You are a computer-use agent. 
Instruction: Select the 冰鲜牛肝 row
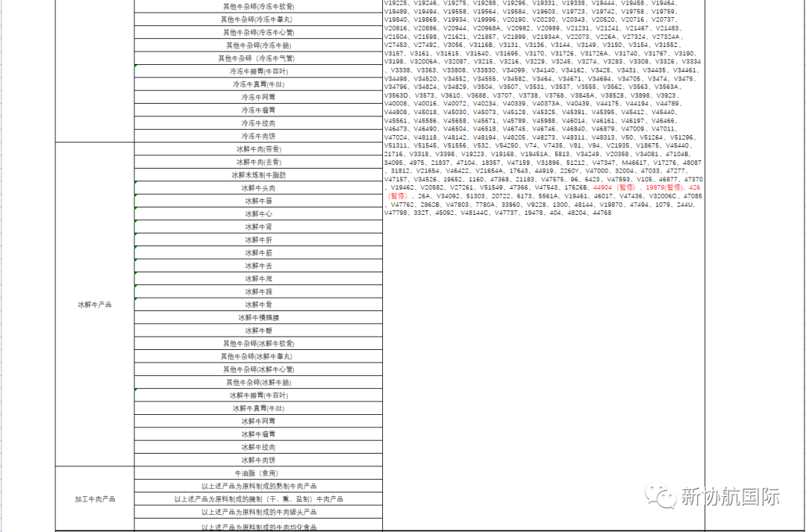point(258,240)
